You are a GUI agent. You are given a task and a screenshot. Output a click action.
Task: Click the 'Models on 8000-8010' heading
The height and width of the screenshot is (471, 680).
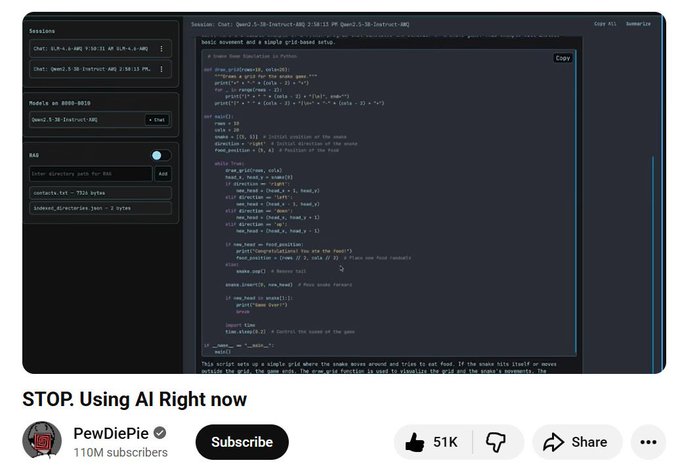pyautogui.click(x=60, y=103)
